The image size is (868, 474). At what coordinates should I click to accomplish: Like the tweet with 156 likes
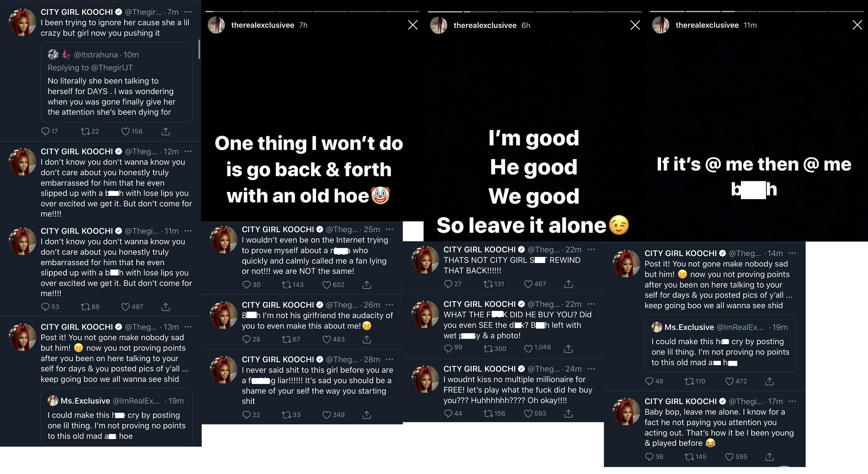point(125,131)
